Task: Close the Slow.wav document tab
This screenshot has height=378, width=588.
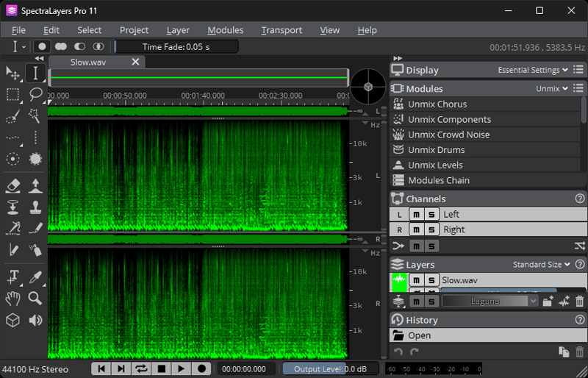Action: [135, 62]
